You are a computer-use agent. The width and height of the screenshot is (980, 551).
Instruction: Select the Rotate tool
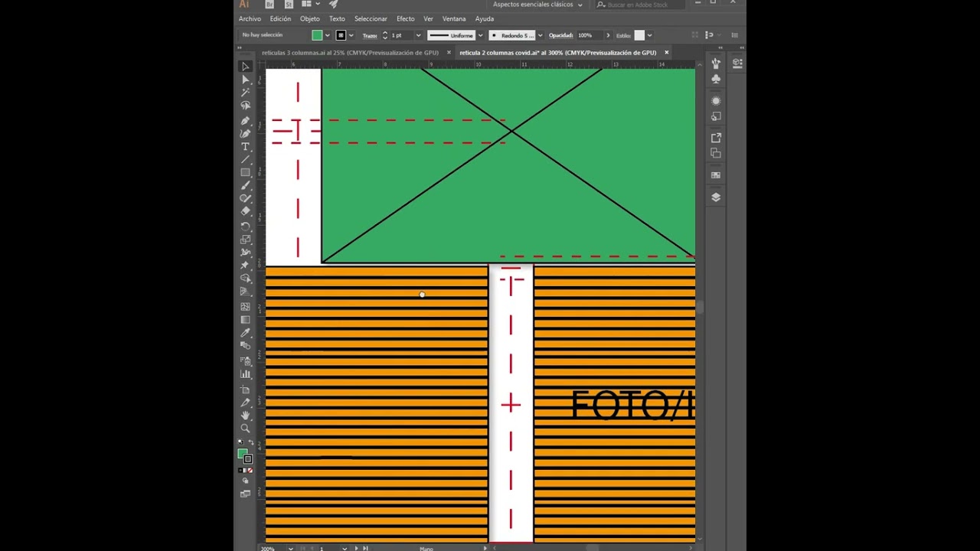pos(245,227)
